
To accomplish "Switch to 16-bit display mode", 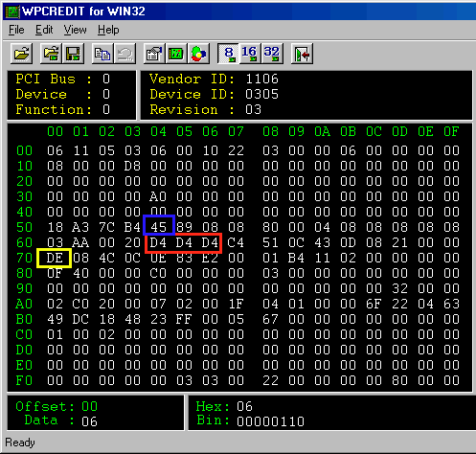I will [250, 54].
